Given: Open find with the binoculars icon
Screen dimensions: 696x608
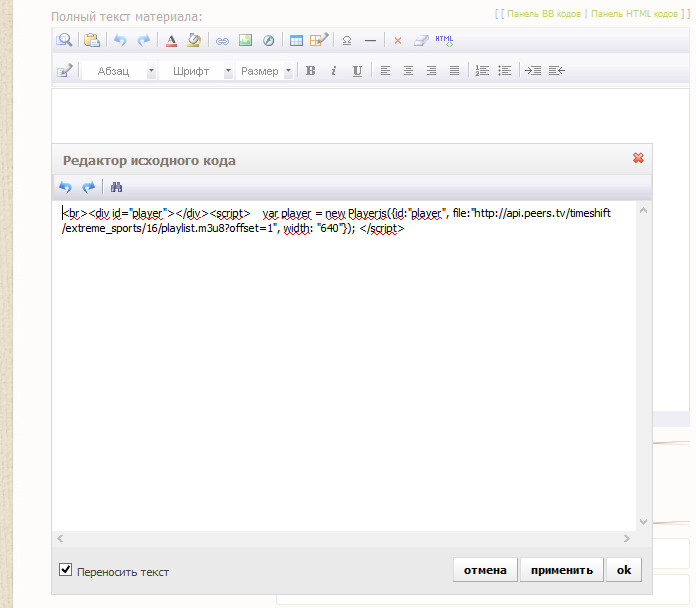Looking at the screenshot, I should (116, 187).
